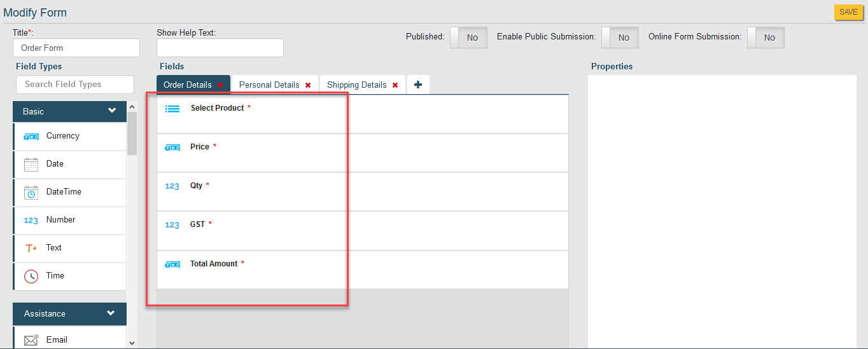Remove the Personal Details tab with red X

click(x=308, y=85)
